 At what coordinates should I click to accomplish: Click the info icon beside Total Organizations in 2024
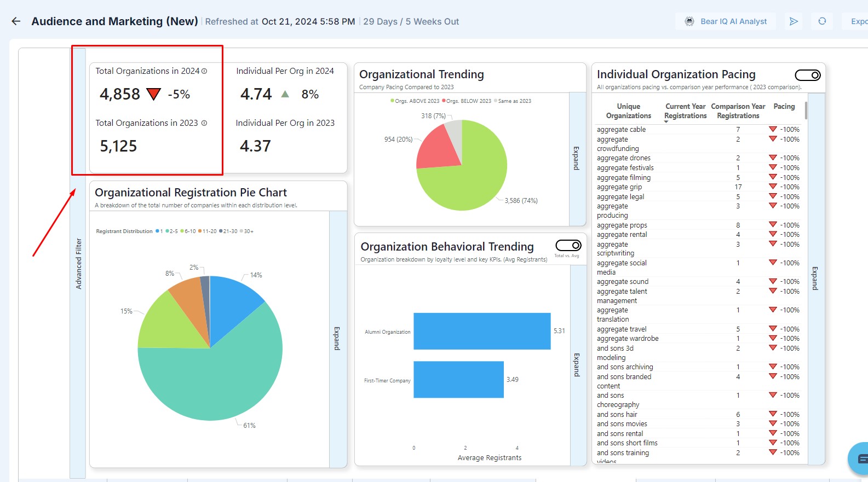click(x=204, y=71)
